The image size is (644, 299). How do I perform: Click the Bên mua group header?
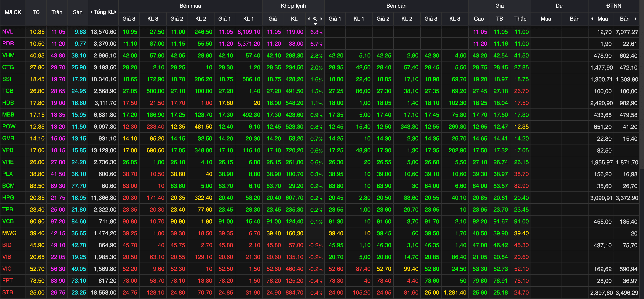click(x=190, y=6)
